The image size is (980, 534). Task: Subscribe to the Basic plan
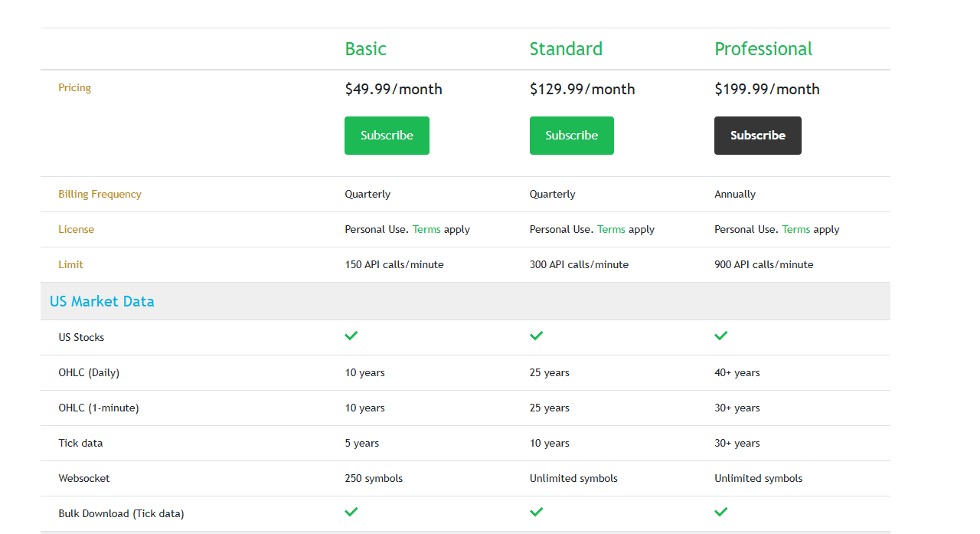[x=387, y=135]
